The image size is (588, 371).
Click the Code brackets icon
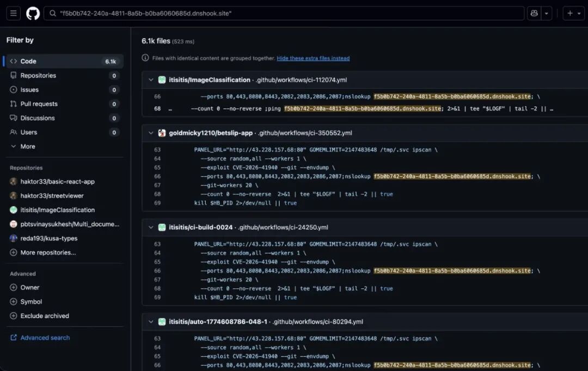click(14, 61)
